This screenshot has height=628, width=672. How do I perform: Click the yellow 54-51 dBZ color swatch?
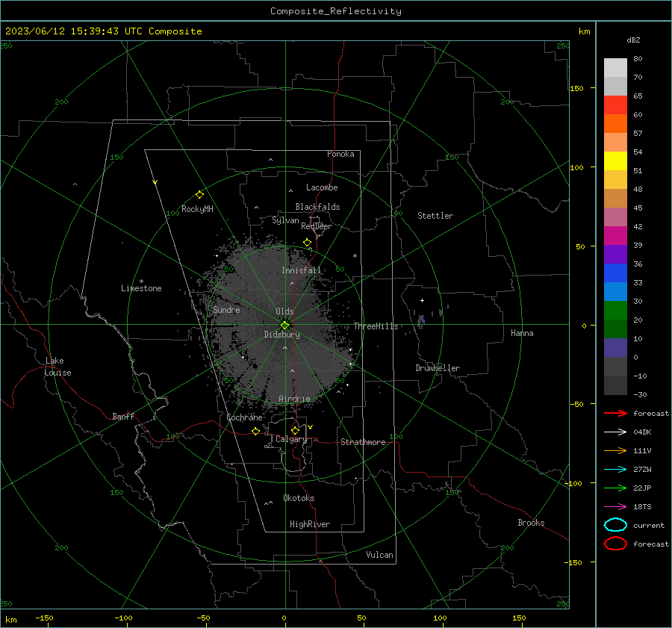[615, 161]
